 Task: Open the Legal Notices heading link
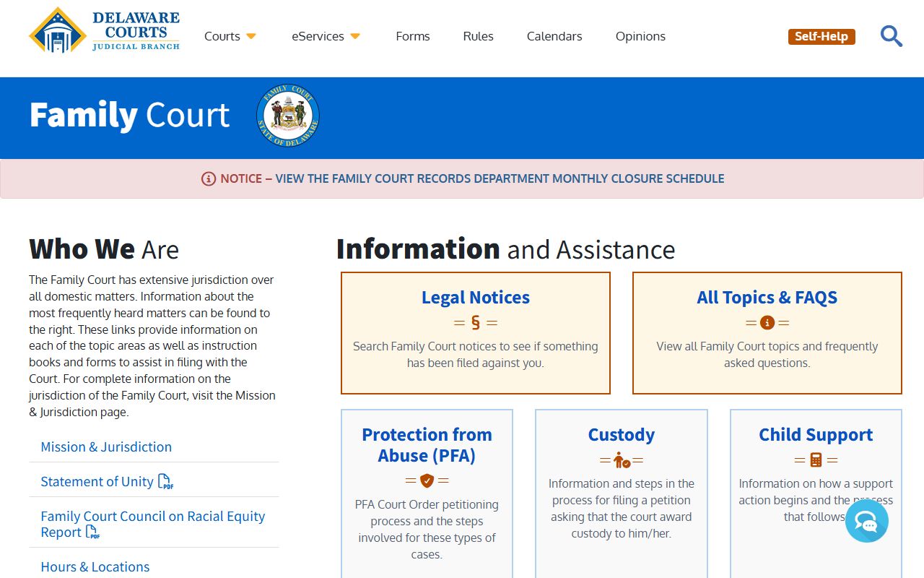[476, 297]
